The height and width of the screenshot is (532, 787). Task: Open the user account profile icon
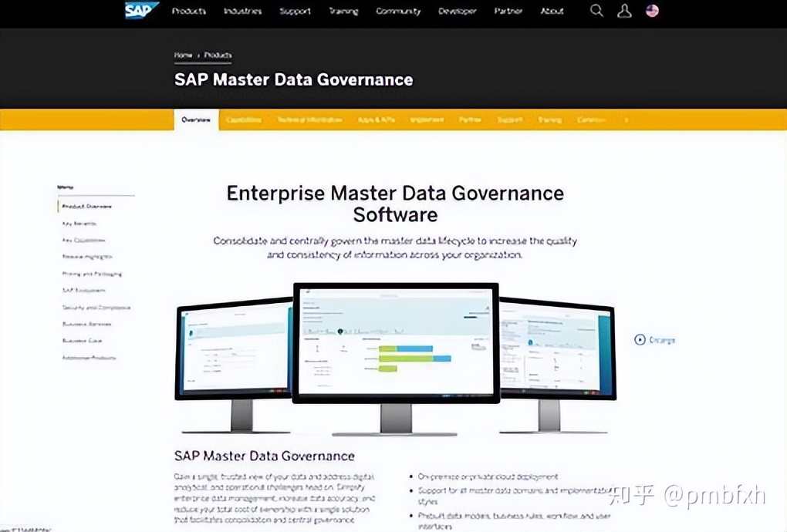(x=624, y=11)
